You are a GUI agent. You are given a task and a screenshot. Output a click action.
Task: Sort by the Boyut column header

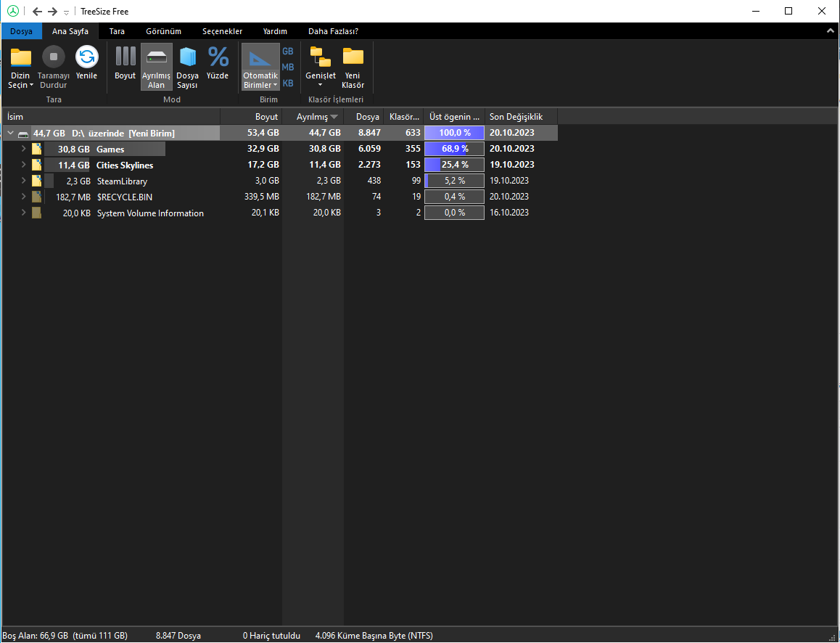(251, 117)
